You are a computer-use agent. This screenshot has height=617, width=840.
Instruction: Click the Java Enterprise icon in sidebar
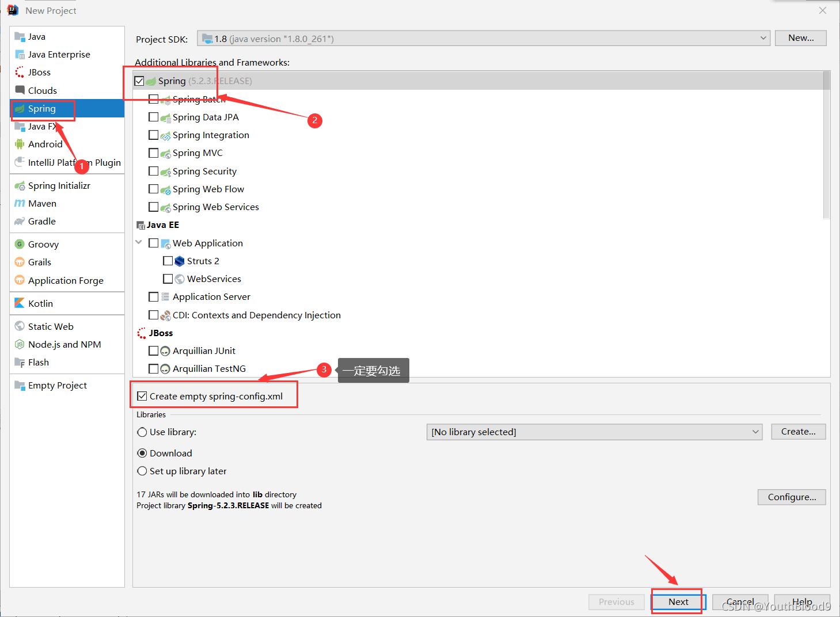pyautogui.click(x=20, y=55)
